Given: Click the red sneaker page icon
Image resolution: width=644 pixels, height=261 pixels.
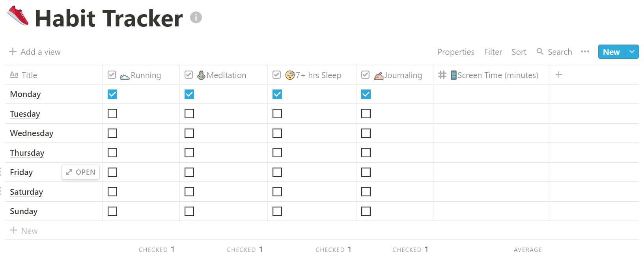Looking at the screenshot, I should click(18, 16).
